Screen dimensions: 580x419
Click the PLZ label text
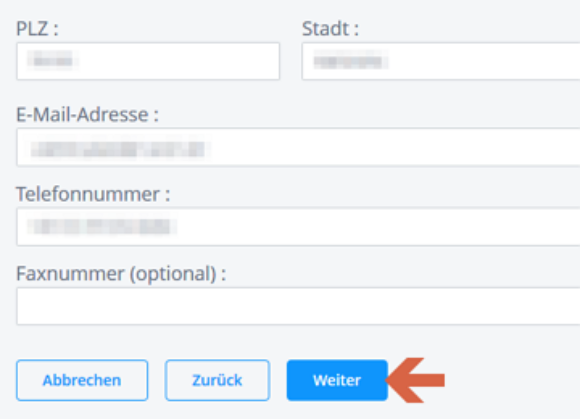pyautogui.click(x=37, y=28)
